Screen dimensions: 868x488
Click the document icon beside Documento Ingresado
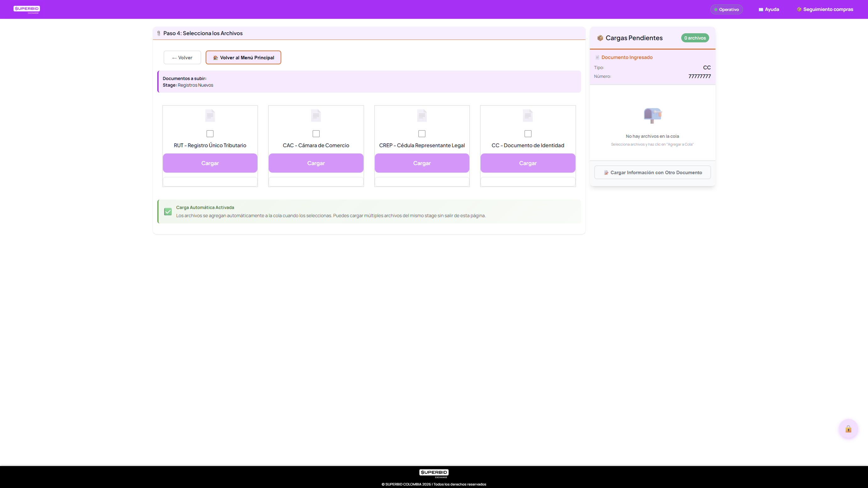pos(597,57)
